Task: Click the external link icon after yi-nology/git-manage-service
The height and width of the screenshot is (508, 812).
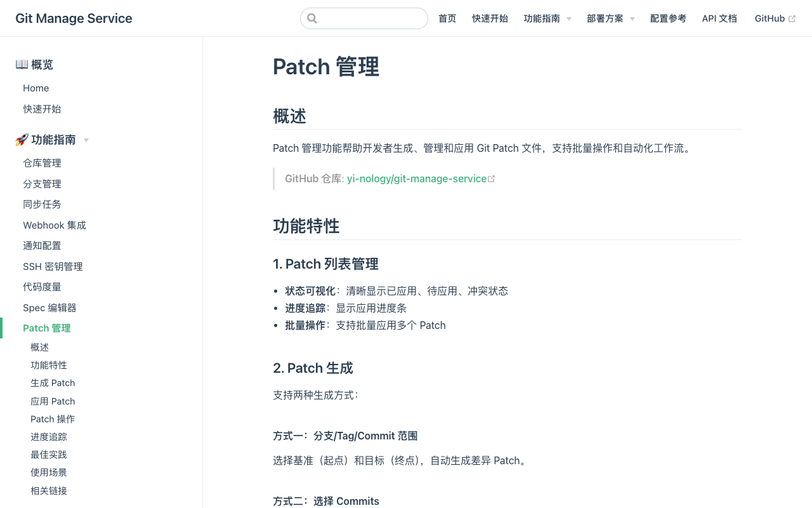Action: [492, 178]
